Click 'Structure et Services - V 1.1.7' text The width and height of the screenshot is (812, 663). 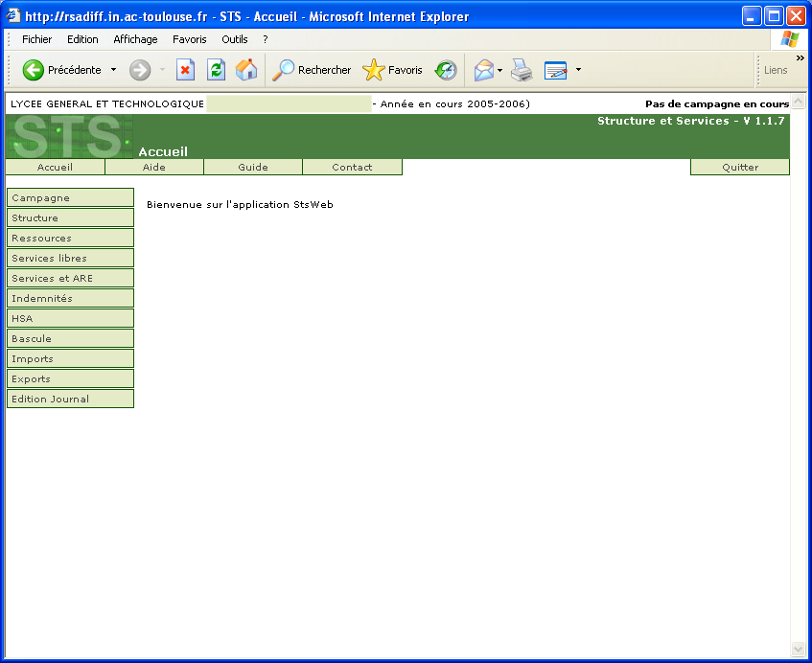click(691, 121)
